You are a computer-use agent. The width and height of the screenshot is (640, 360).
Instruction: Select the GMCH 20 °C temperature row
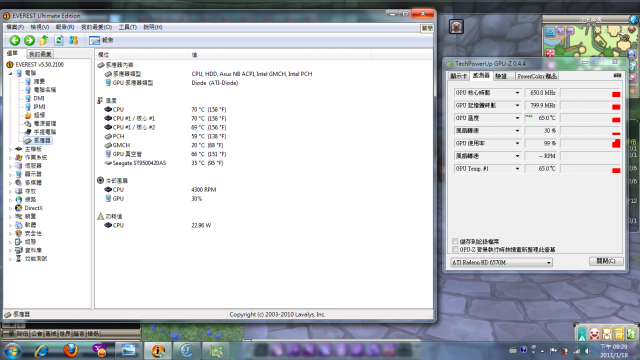tap(264, 145)
